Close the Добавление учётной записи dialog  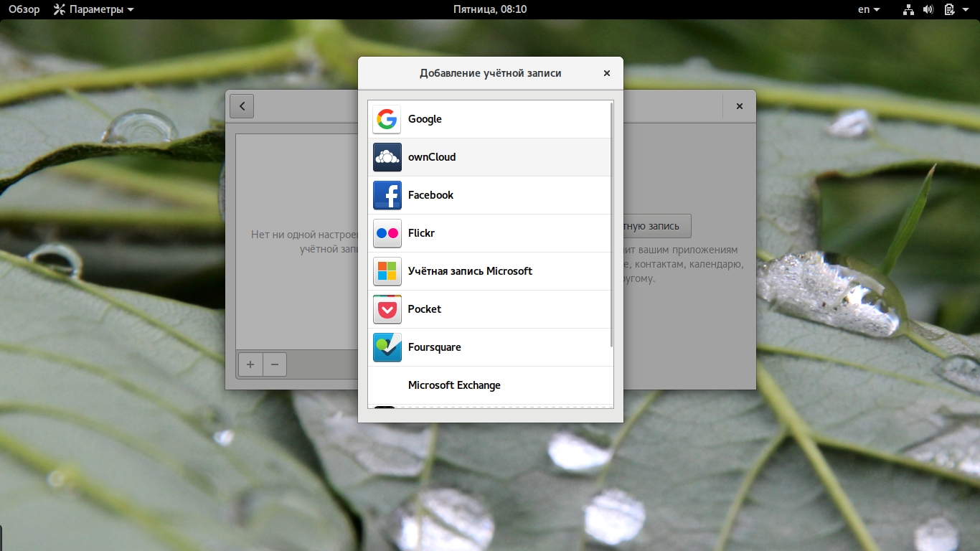point(607,73)
